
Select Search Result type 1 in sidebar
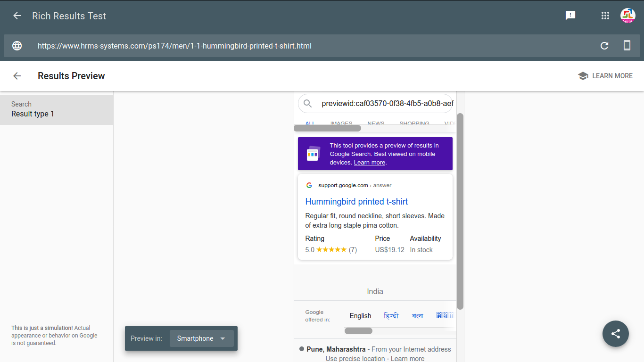pos(57,109)
